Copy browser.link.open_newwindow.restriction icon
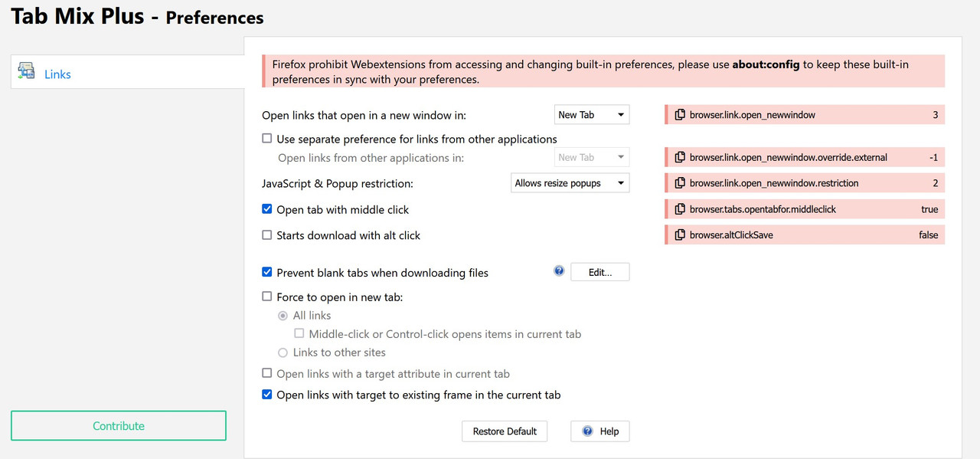Screen dimensions: 980x459 pos(680,183)
